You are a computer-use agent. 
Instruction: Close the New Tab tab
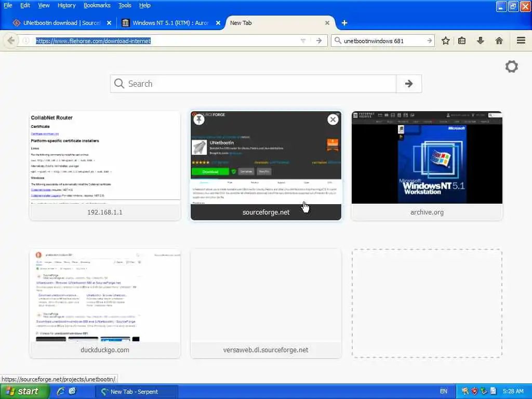327,23
